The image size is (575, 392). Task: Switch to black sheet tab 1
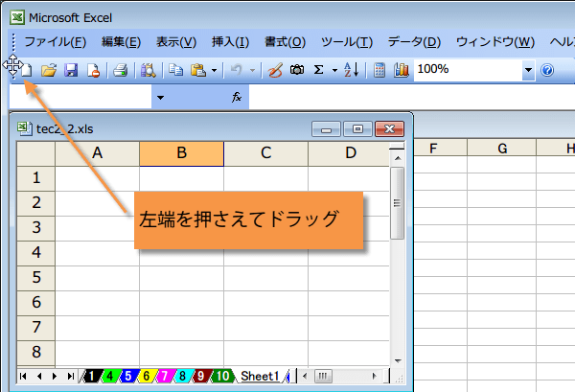click(x=91, y=376)
